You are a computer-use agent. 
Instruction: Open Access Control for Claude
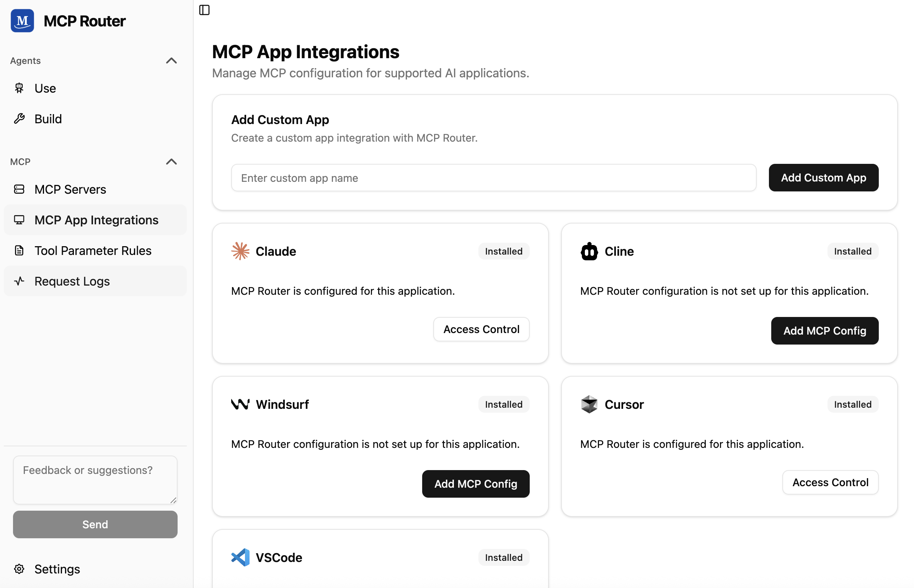coord(481,329)
